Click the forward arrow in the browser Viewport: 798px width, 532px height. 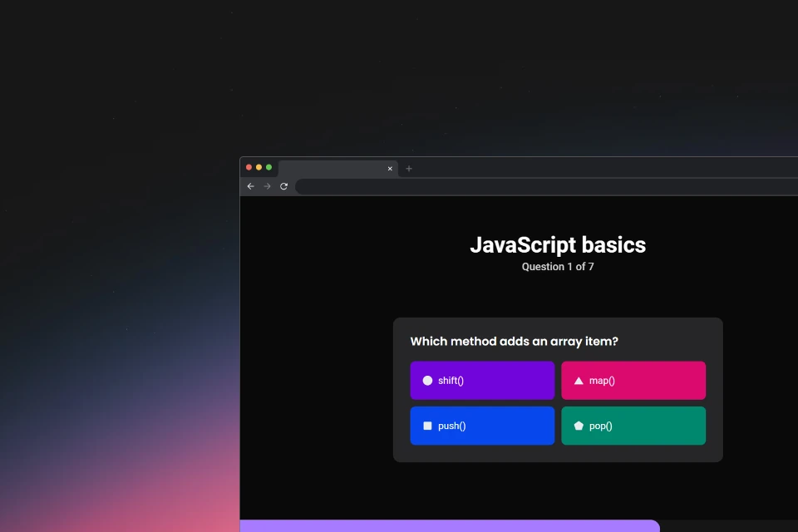tap(267, 186)
